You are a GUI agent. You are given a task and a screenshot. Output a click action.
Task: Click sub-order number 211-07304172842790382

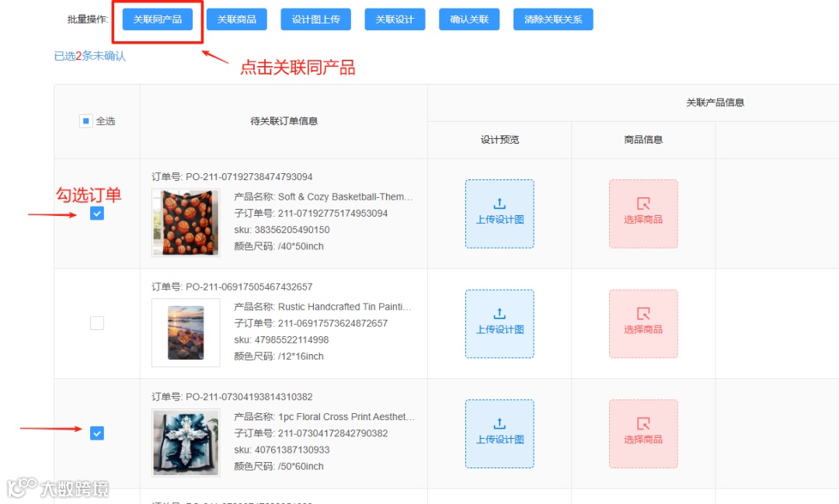tap(332, 433)
